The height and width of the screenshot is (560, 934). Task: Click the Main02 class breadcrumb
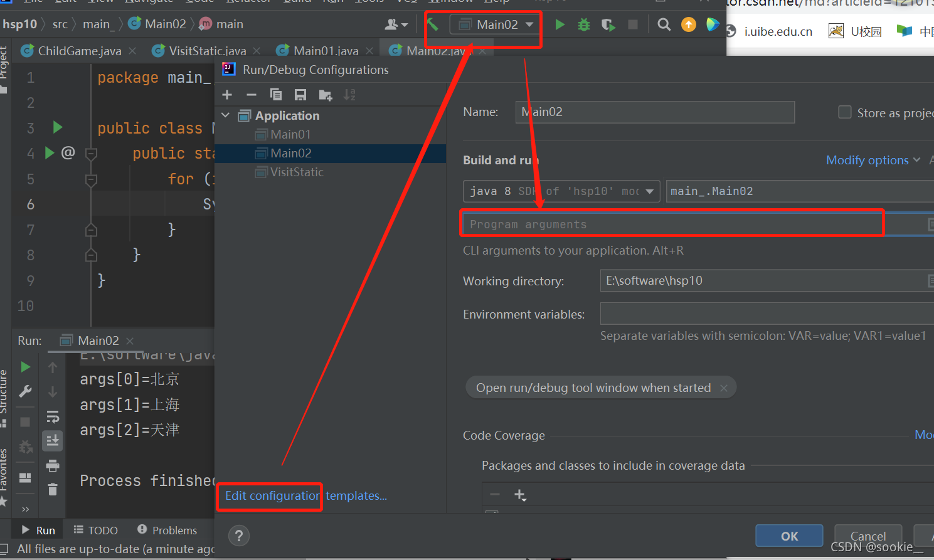click(157, 24)
